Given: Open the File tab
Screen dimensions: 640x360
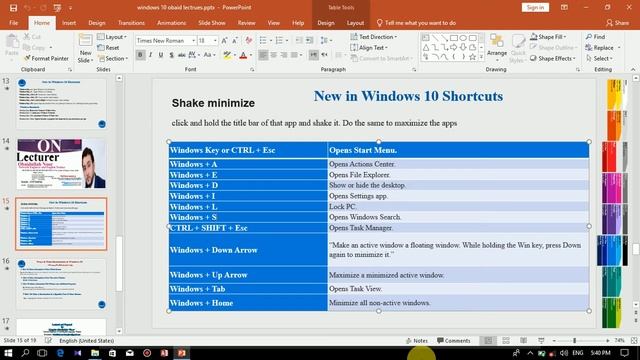Looking at the screenshot, I should pyautogui.click(x=13, y=23).
